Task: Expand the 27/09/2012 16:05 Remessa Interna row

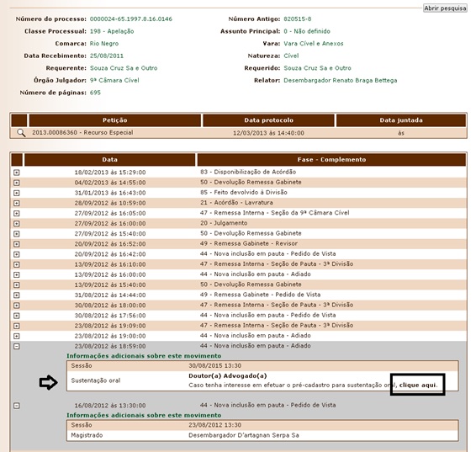Action: click(x=17, y=214)
